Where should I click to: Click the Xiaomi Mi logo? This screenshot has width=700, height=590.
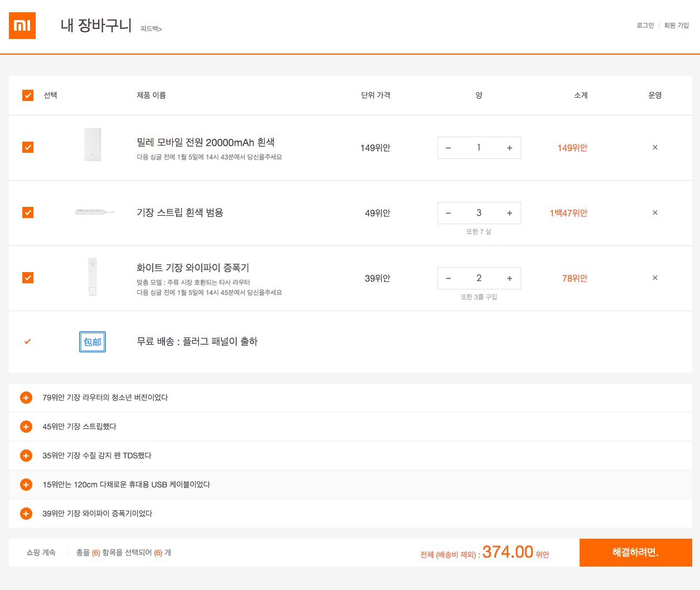pos(22,26)
